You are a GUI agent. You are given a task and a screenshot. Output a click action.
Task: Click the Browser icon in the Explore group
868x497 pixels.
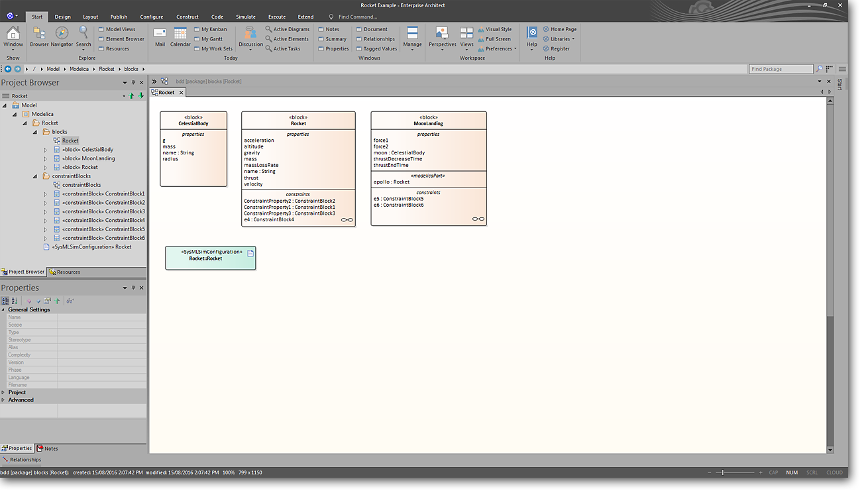click(39, 36)
